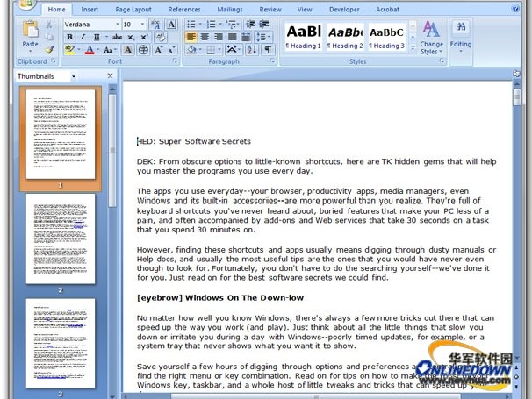532x399 pixels.
Task: Toggle the active Align Left button
Action: tap(191, 37)
